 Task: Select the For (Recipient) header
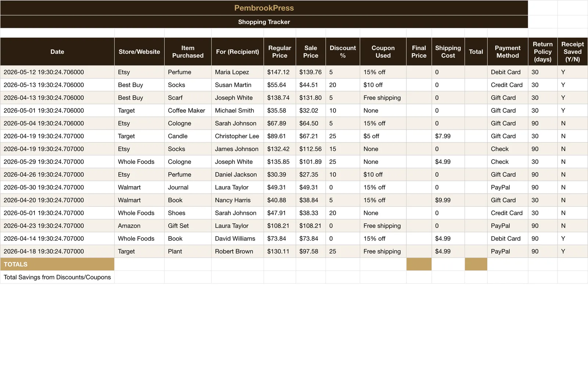[237, 52]
